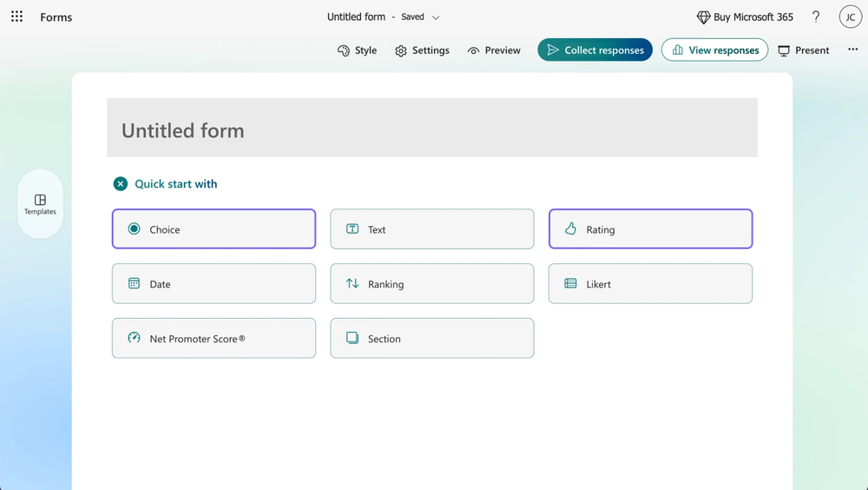
Task: Open the JC account profile avatar
Action: (850, 17)
